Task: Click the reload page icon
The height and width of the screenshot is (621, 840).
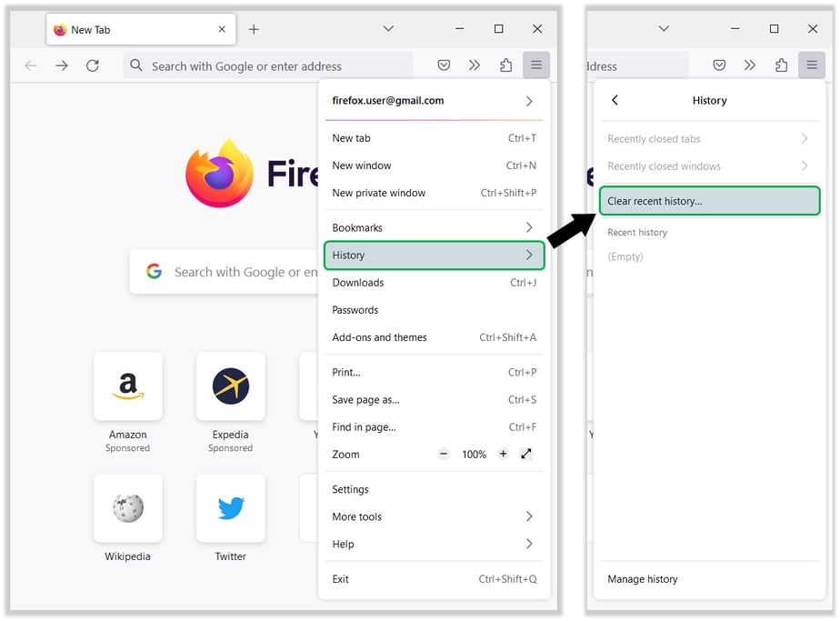Action: pos(92,65)
